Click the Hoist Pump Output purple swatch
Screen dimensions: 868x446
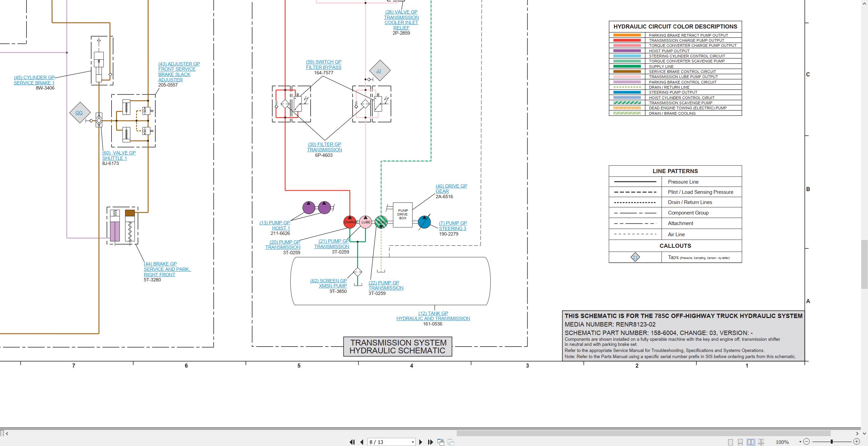point(627,51)
